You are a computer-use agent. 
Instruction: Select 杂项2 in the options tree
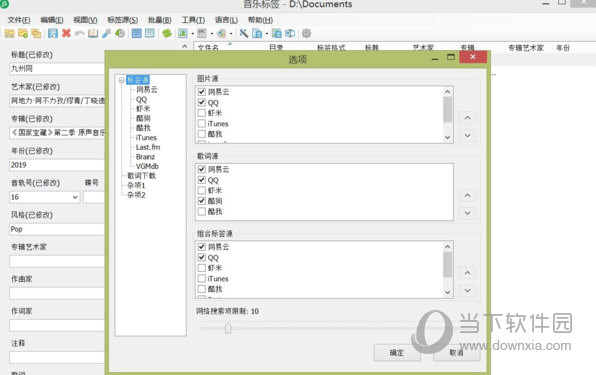tap(136, 195)
